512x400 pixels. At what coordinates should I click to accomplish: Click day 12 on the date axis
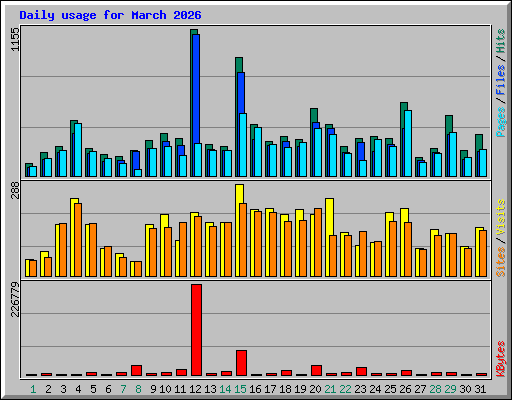(x=195, y=389)
